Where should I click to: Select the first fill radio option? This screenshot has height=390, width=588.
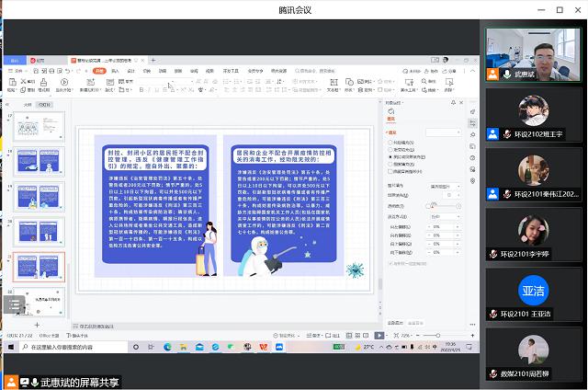click(x=390, y=143)
